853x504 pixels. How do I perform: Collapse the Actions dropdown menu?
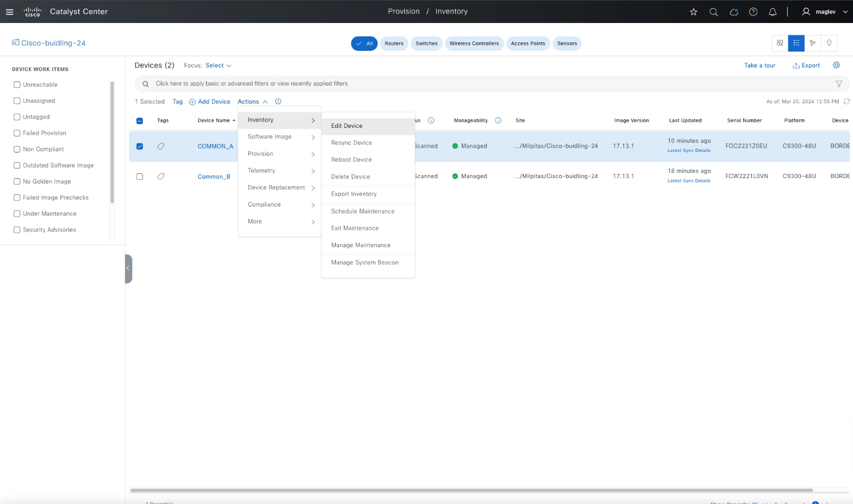(252, 102)
